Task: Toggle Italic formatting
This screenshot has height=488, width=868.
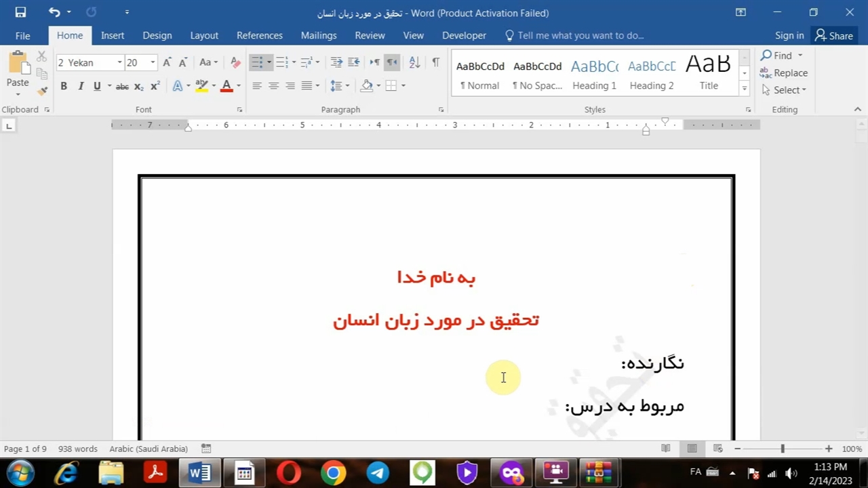Action: click(x=81, y=86)
